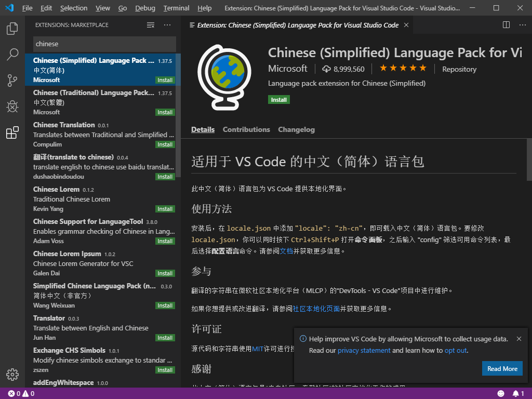This screenshot has height=399, width=532.
Task: Split the editor to the right
Action: (506, 25)
